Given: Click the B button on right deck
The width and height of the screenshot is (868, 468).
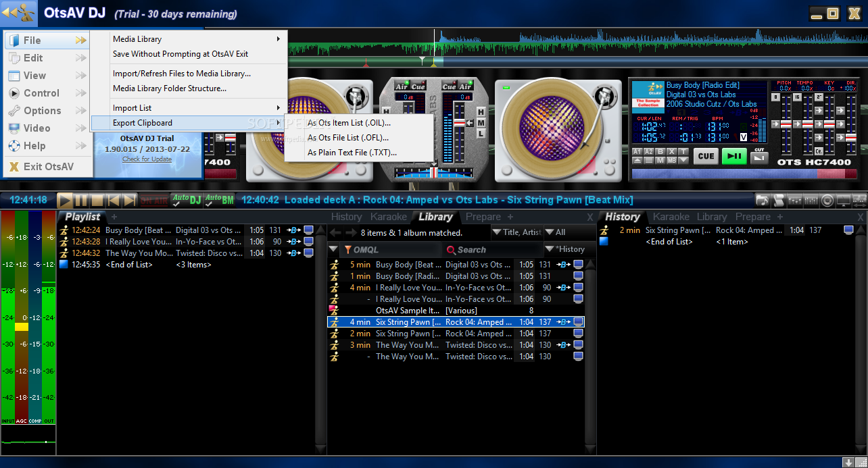Looking at the screenshot, I should click(x=660, y=152).
